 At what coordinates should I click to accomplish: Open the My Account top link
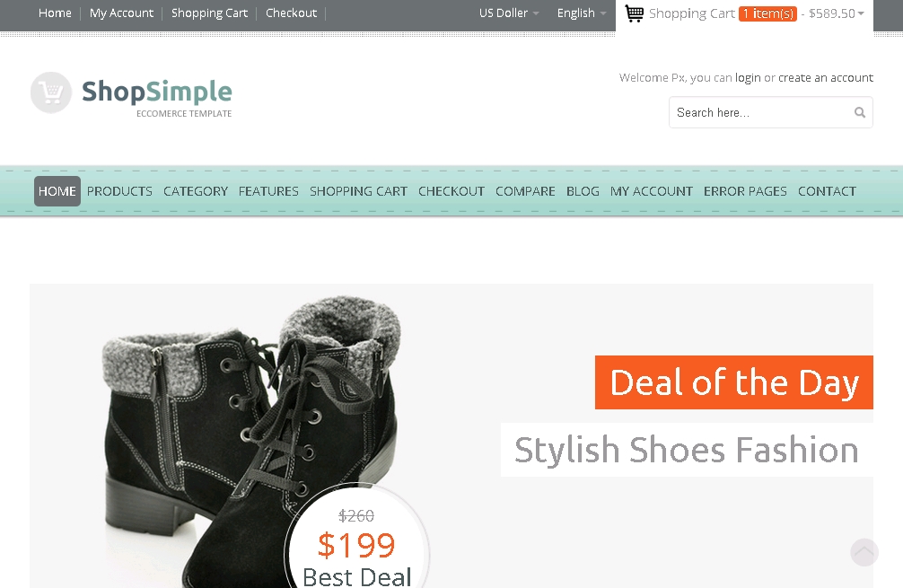point(121,13)
